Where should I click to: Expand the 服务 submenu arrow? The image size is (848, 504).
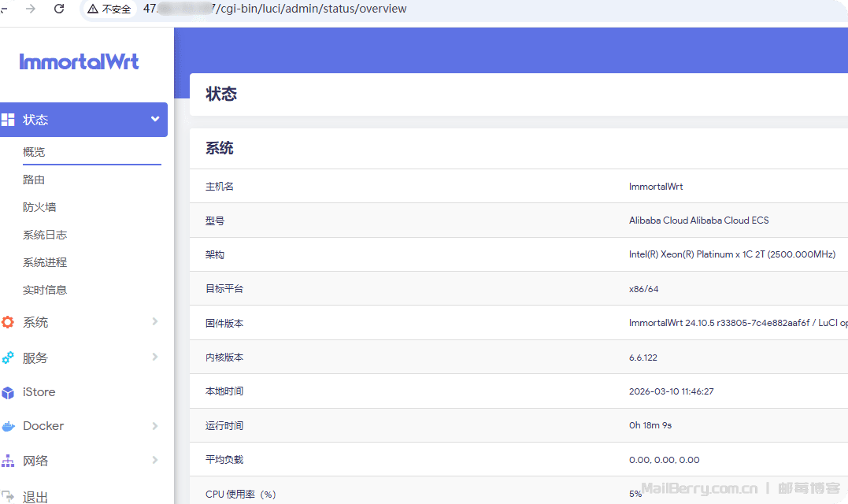(155, 358)
